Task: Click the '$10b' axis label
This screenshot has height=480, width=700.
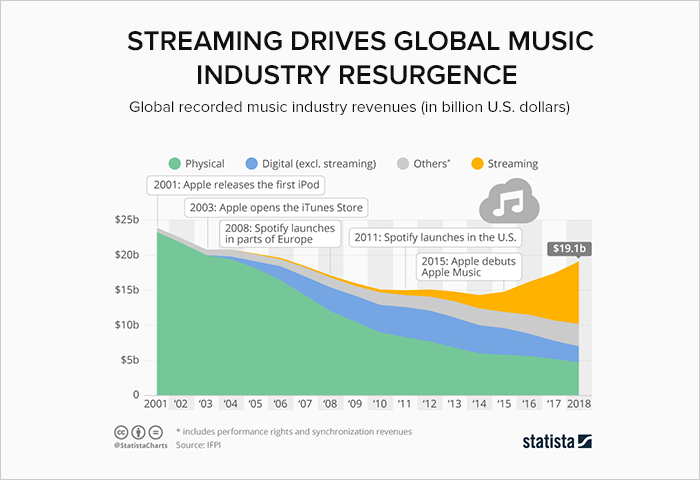Action: click(x=127, y=325)
